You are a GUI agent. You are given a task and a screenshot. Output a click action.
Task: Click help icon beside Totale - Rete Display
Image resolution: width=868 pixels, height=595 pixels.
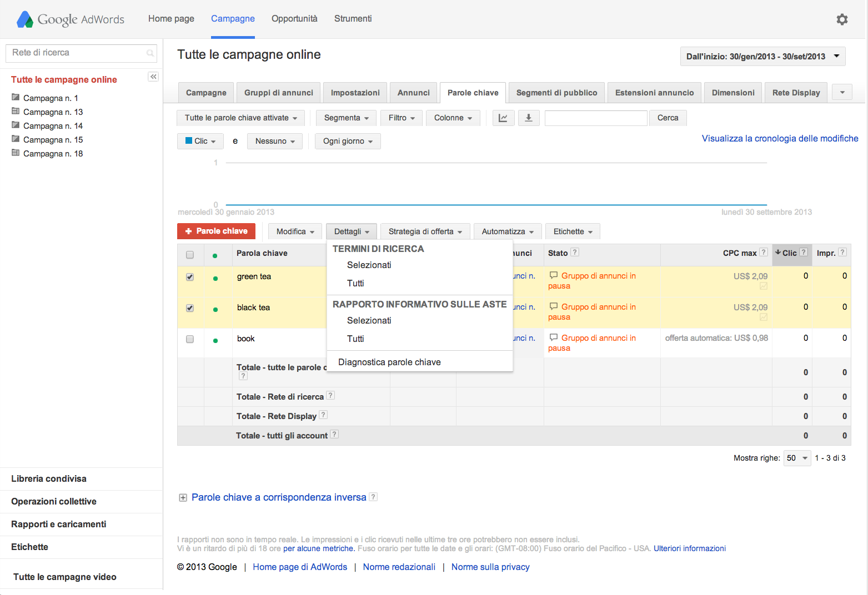(323, 415)
